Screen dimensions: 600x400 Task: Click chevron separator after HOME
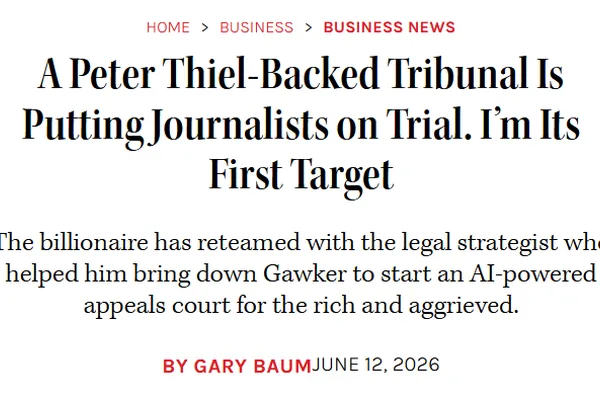pos(205,28)
